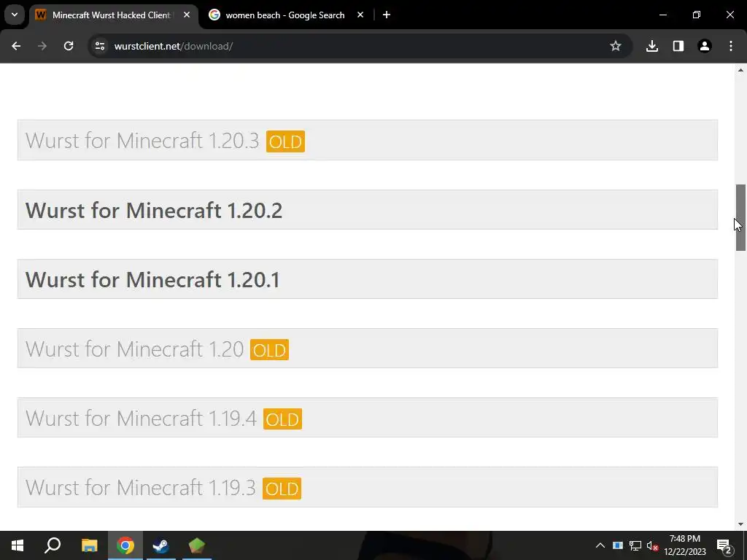Open Minecraft launcher from the taskbar

[x=197, y=545]
